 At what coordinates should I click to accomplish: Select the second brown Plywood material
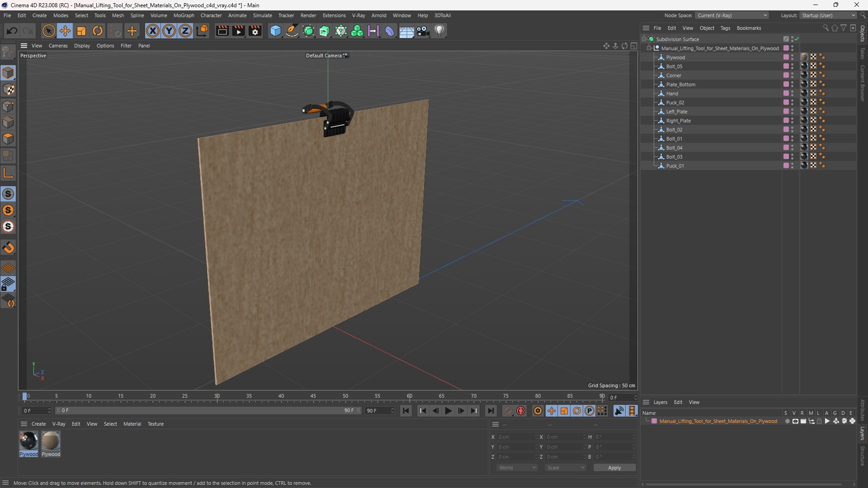coord(51,441)
